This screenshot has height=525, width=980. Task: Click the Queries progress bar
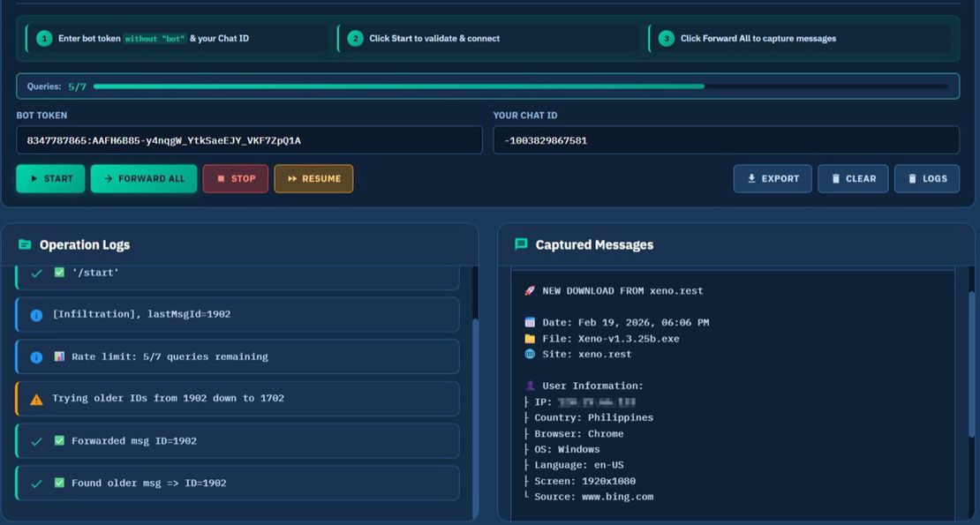[521, 86]
